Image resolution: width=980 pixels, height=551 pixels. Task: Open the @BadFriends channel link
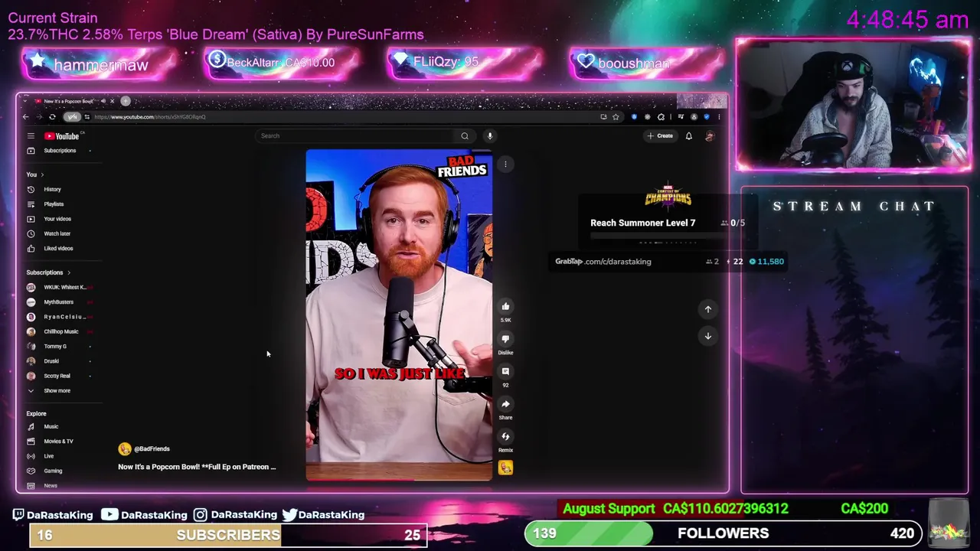(152, 449)
